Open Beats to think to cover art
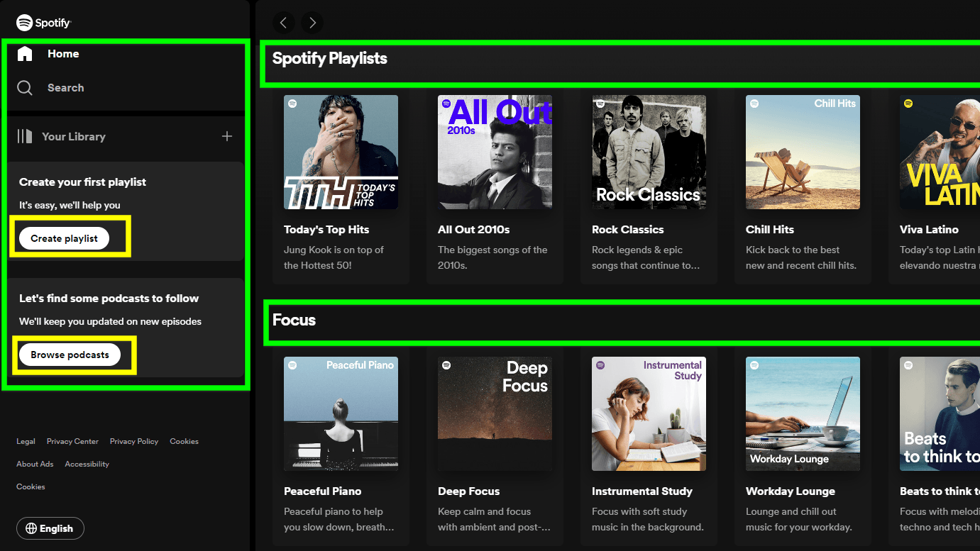 point(940,414)
